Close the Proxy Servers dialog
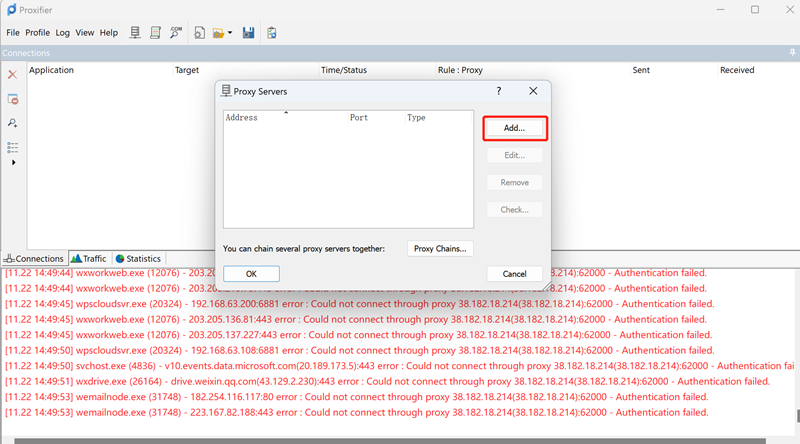 pos(533,91)
